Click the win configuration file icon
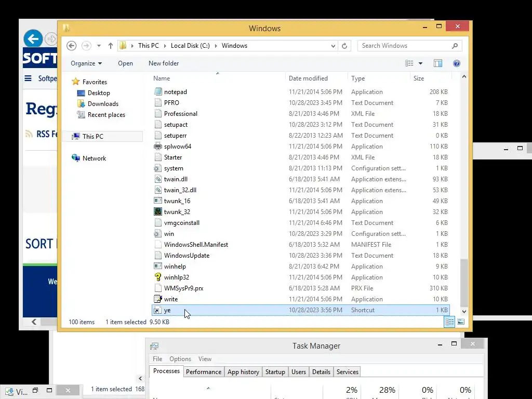The width and height of the screenshot is (532, 399). (x=158, y=233)
